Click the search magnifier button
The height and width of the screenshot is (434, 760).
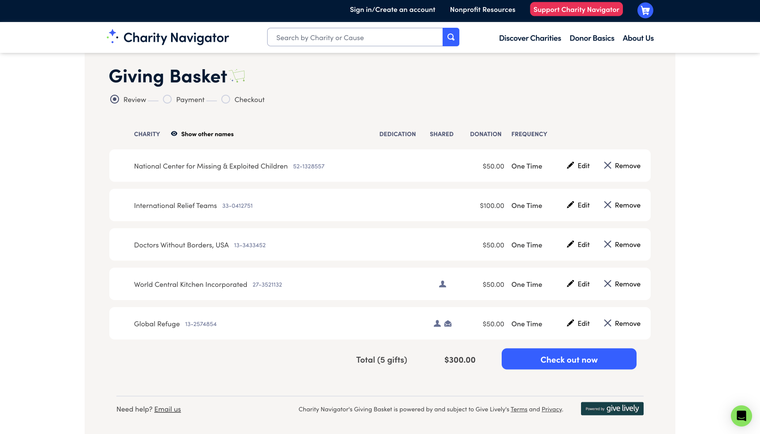451,37
